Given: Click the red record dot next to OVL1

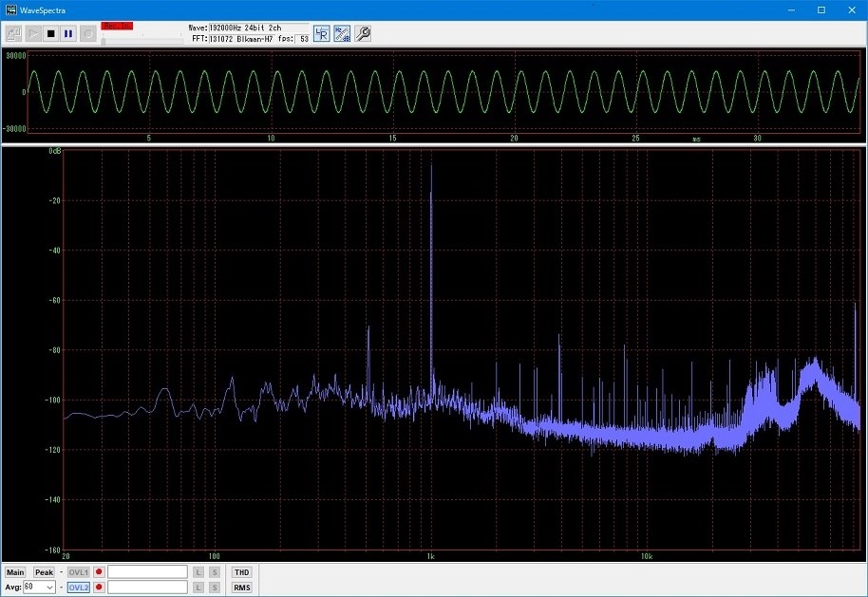Looking at the screenshot, I should pos(99,572).
